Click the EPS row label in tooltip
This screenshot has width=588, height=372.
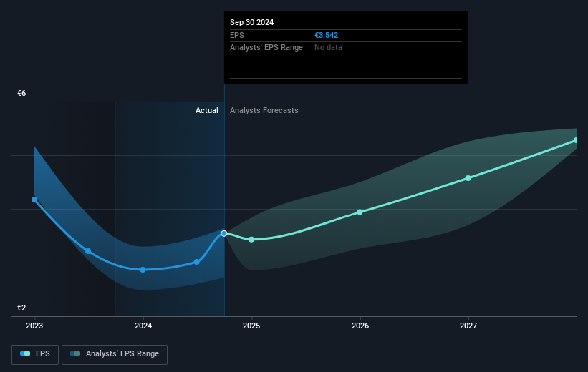coord(236,35)
